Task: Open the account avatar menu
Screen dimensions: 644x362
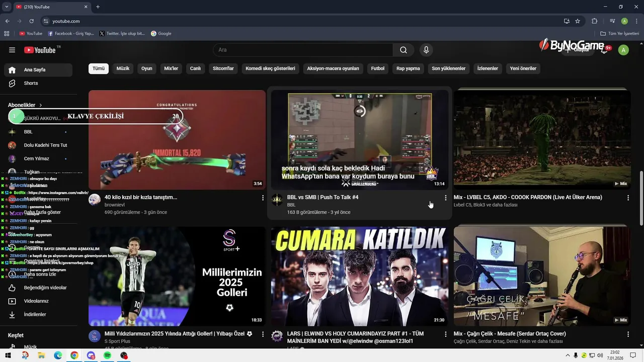Action: tap(623, 50)
